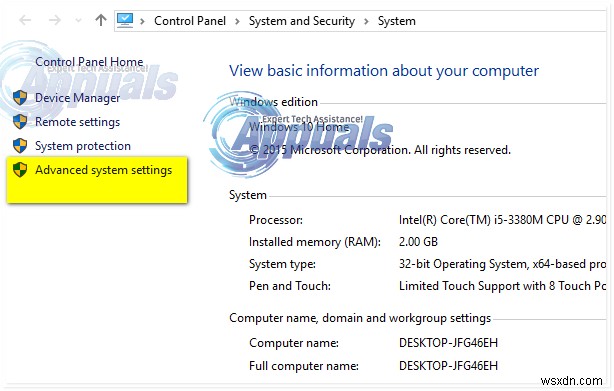This screenshot has height=391, width=614.
Task: Click the 'View basic information about your computer' heading
Action: 384,71
